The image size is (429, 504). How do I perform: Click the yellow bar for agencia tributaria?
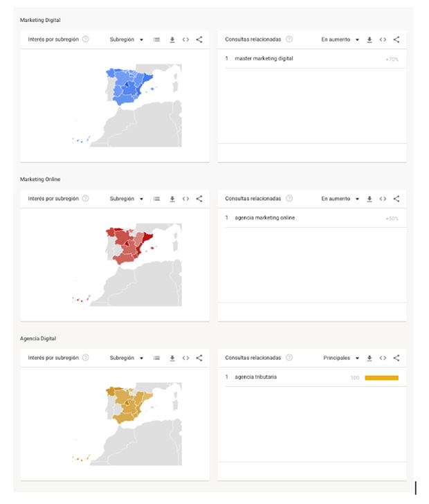(x=381, y=378)
